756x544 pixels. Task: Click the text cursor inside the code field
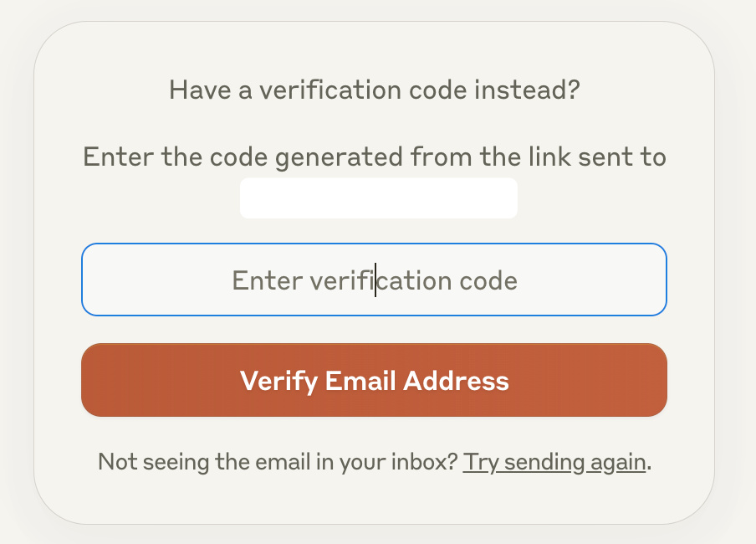pos(375,280)
